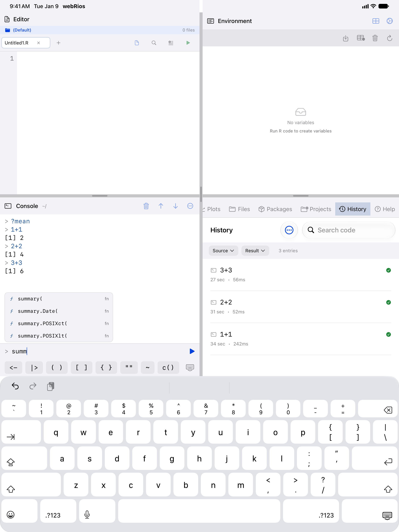
Task: Open console more options ellipsis
Action: [190, 206]
